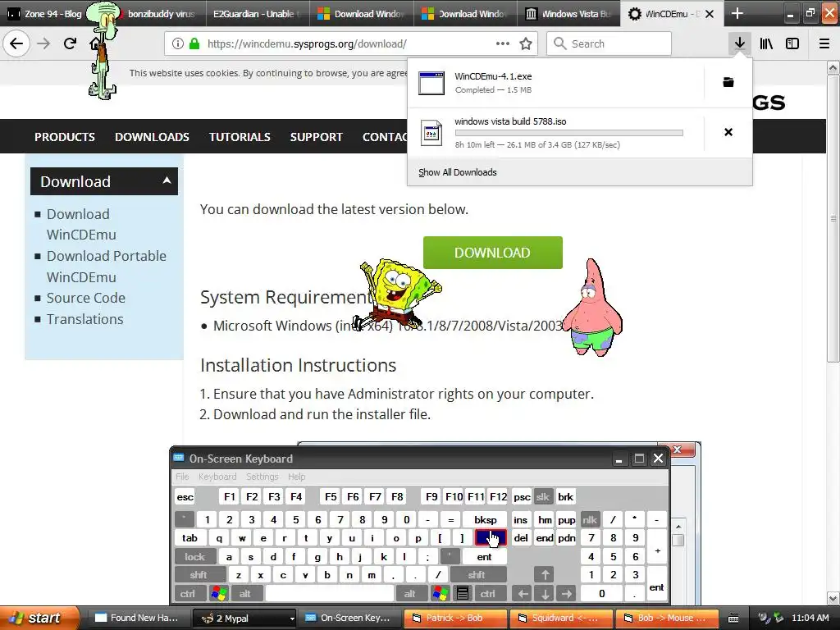This screenshot has height=630, width=840.
Task: Toggle the left alt key
Action: click(x=244, y=593)
